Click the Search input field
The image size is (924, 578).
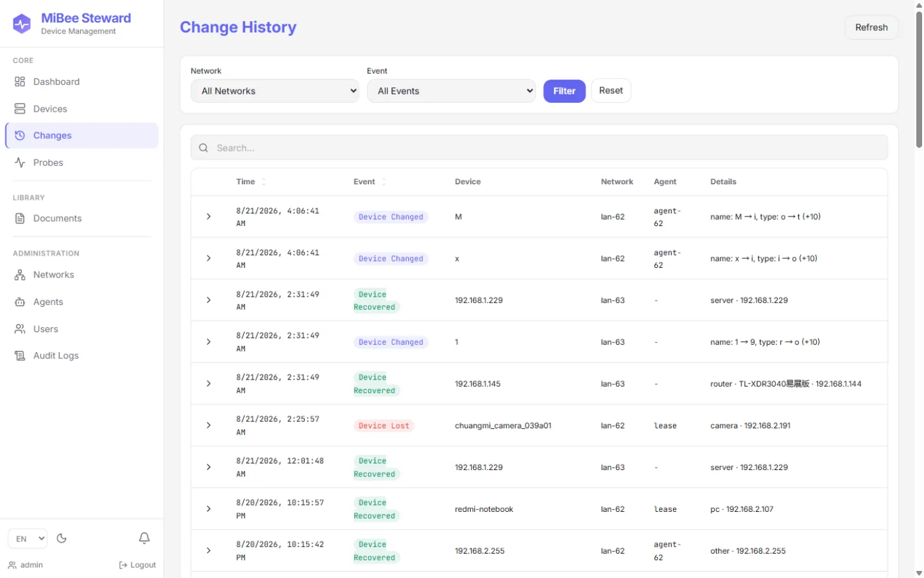click(539, 148)
